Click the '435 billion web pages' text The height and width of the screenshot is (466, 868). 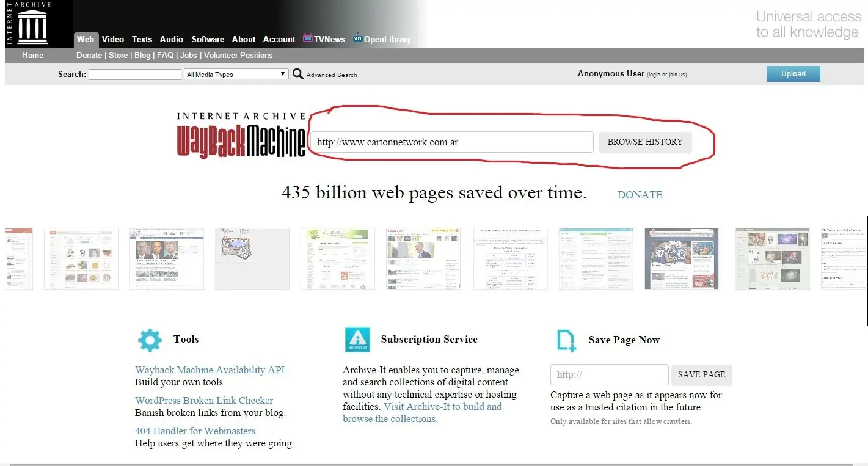(434, 192)
